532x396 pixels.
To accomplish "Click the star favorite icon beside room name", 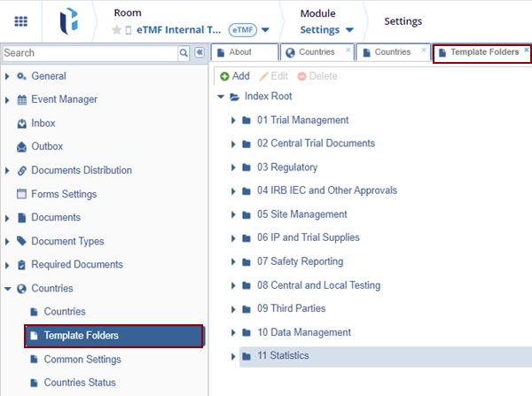I will 116,30.
